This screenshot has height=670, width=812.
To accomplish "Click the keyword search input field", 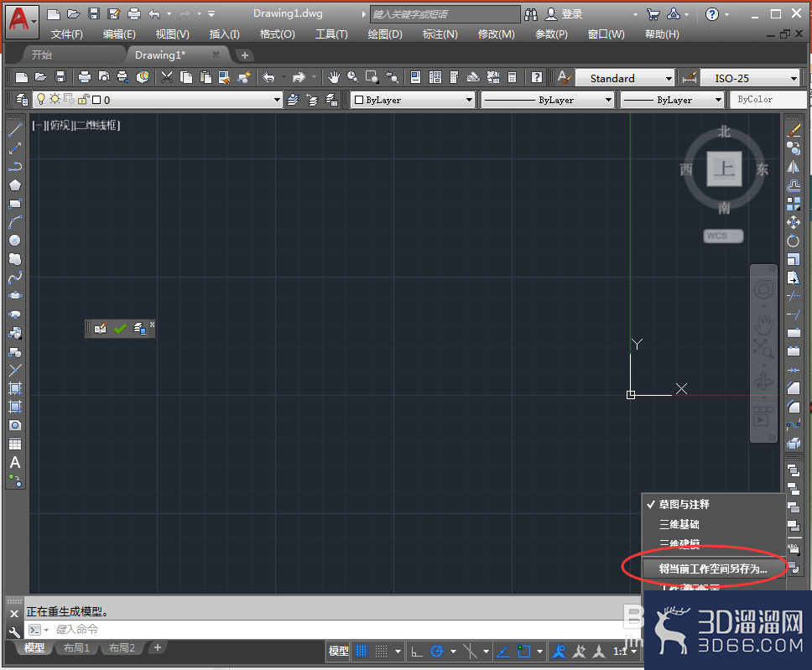I will (445, 14).
